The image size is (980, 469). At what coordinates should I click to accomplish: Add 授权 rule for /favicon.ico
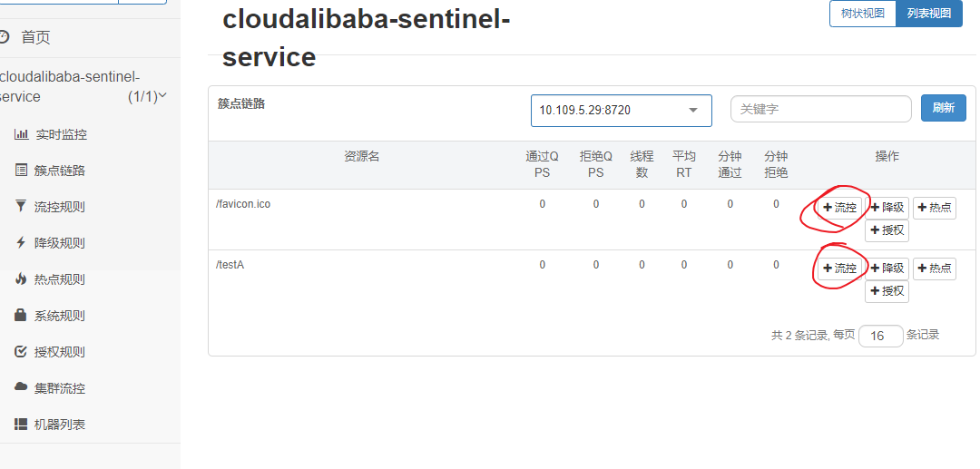(x=887, y=230)
